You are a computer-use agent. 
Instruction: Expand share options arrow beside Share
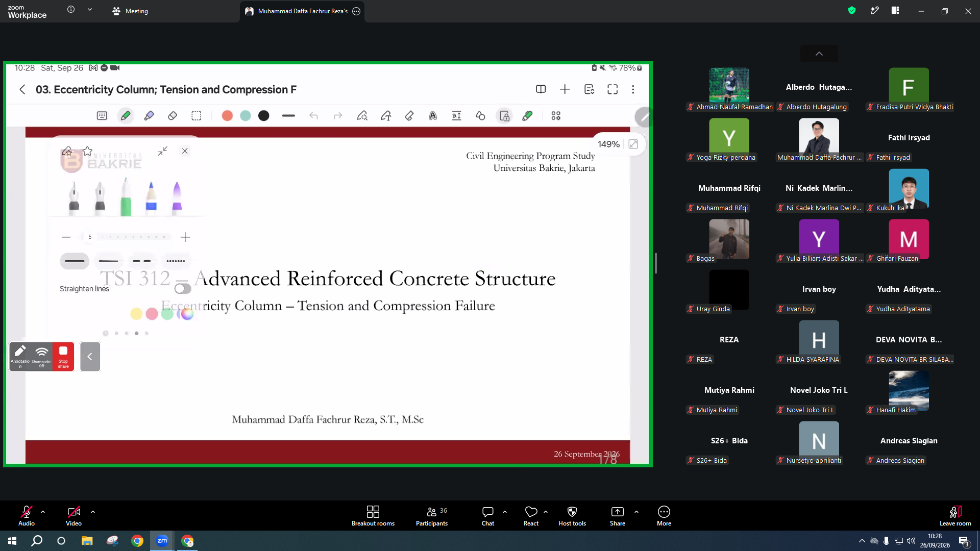pyautogui.click(x=636, y=511)
